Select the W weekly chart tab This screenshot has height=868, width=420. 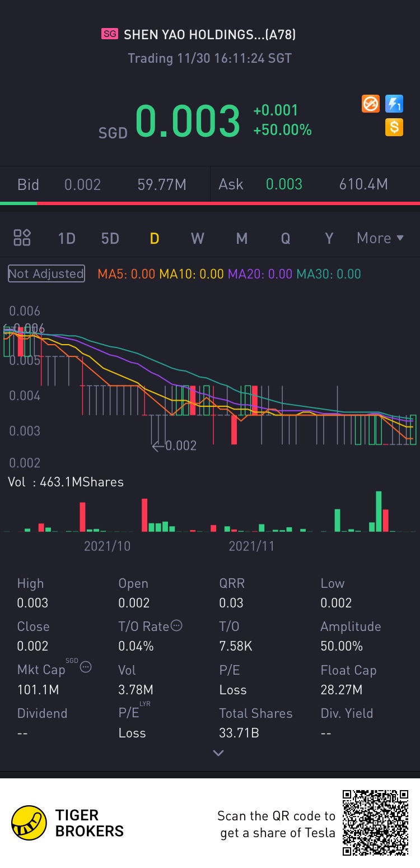point(198,238)
